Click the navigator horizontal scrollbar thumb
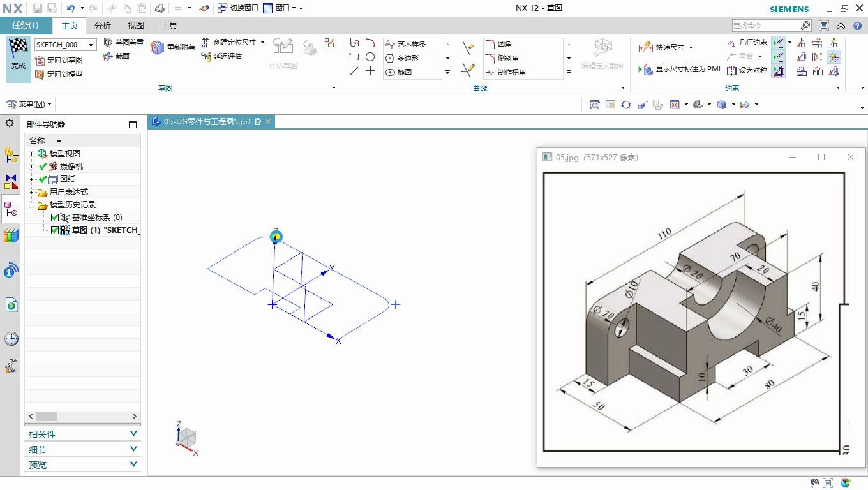The height and width of the screenshot is (490, 868). pyautogui.click(x=46, y=416)
